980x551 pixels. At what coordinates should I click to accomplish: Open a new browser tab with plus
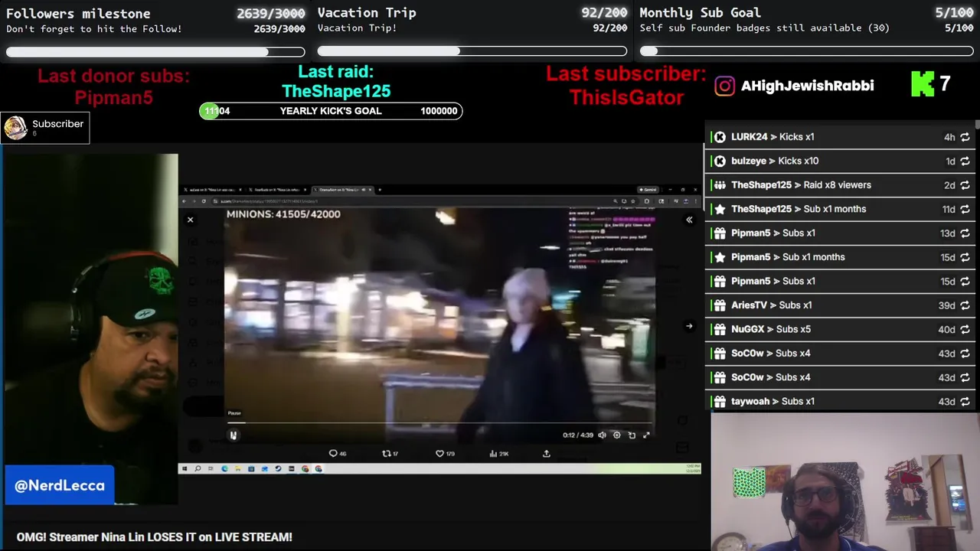tap(380, 190)
